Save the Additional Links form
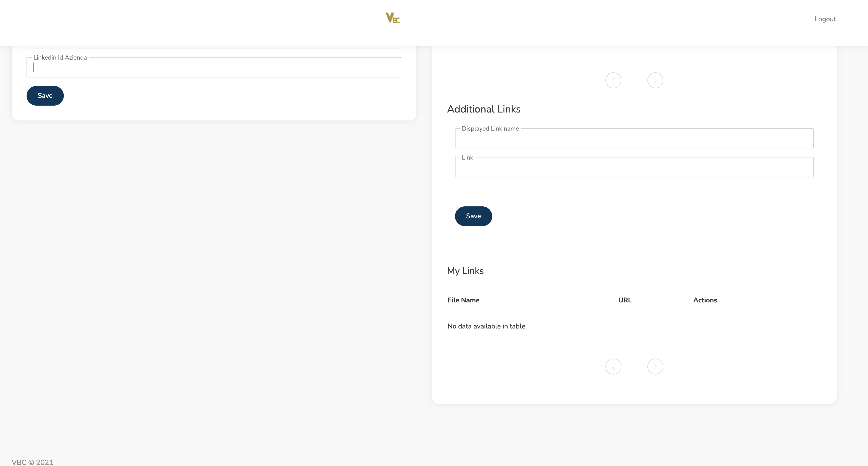The height and width of the screenshot is (466, 868). tap(473, 216)
